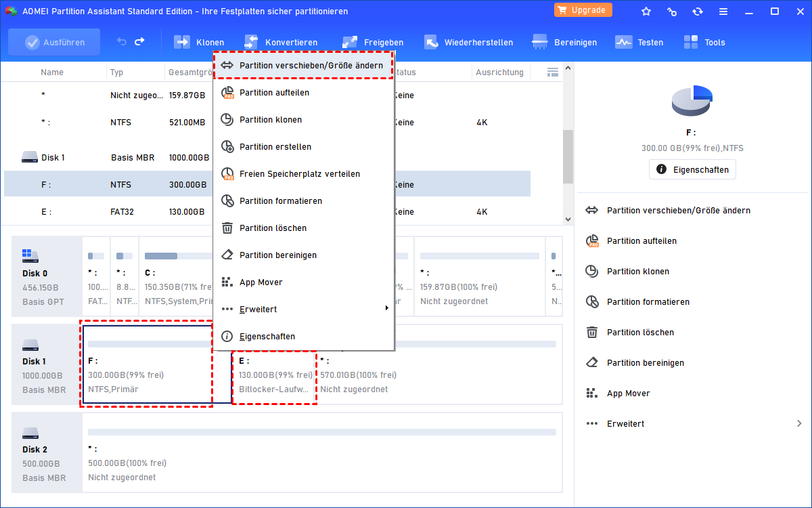The width and height of the screenshot is (812, 508).
Task: Select Partition löschen in context menu
Action: (303, 228)
